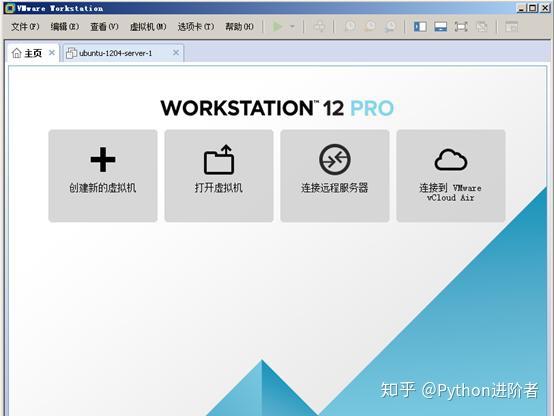Screen dimensions: 554x416
Task: Click the take snapshot toolbar icon
Action: pyautogui.click(x=350, y=27)
